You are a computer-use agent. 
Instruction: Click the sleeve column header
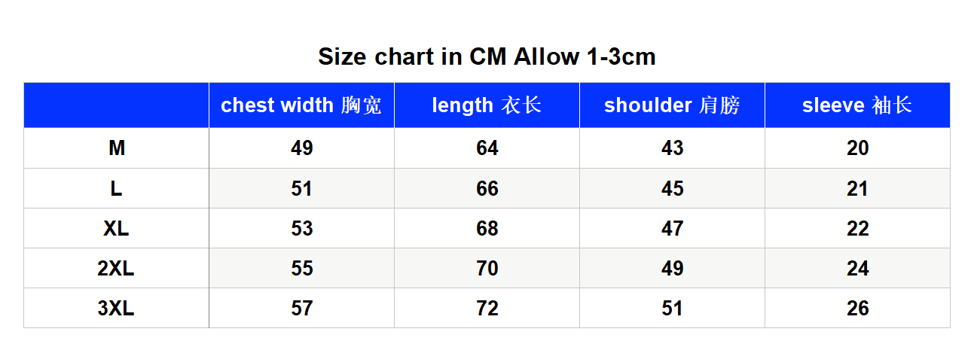[x=857, y=105]
